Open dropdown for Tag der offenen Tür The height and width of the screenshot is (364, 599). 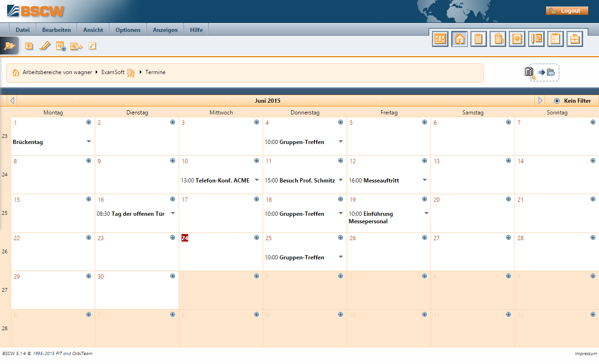coord(173,213)
